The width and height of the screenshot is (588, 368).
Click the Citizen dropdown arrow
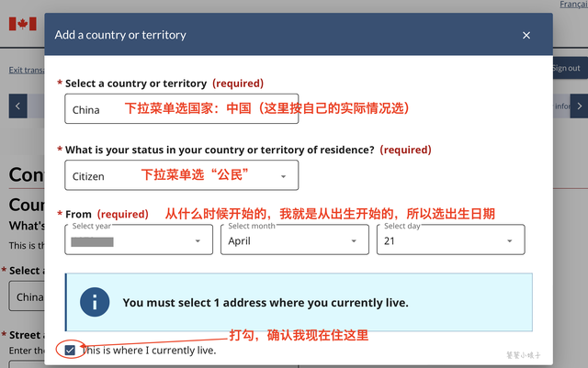(x=283, y=175)
